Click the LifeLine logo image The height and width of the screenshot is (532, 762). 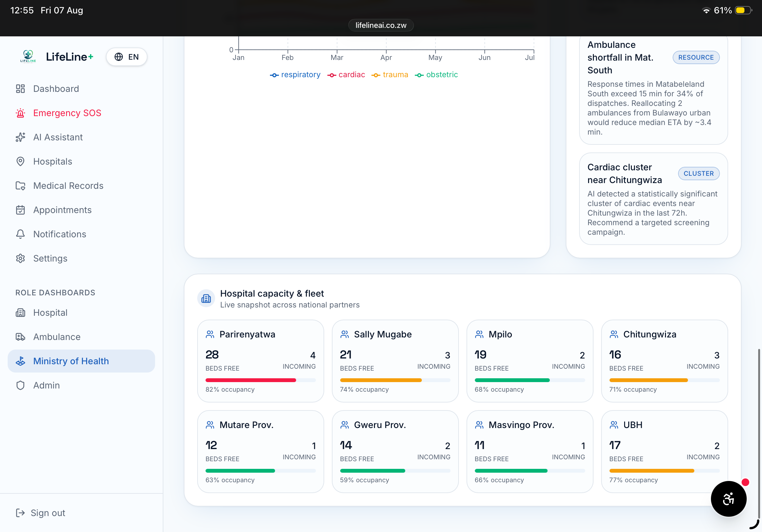(x=28, y=56)
